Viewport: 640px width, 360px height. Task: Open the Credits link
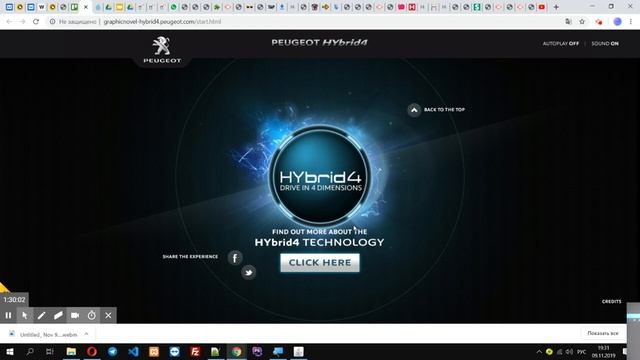click(x=611, y=302)
